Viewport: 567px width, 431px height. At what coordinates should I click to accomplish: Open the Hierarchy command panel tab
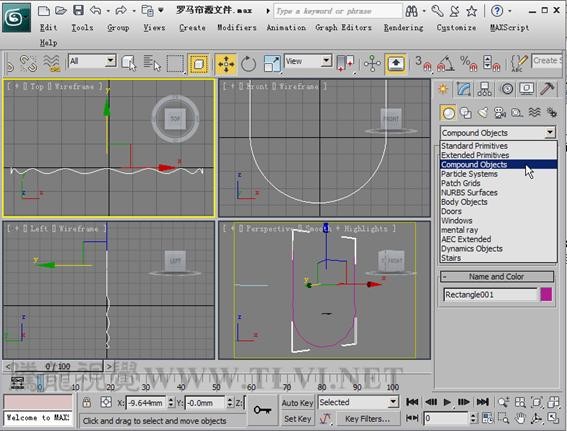(484, 89)
